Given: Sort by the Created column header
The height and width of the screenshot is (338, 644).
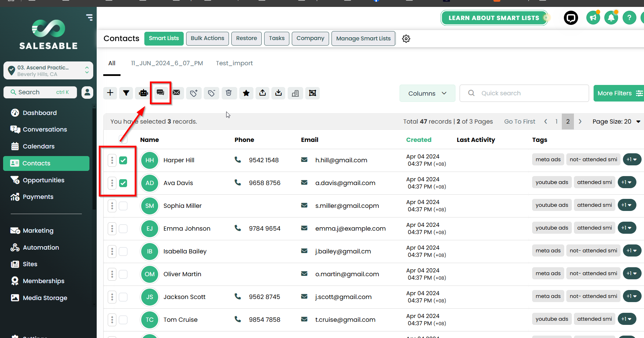Looking at the screenshot, I should (x=419, y=139).
